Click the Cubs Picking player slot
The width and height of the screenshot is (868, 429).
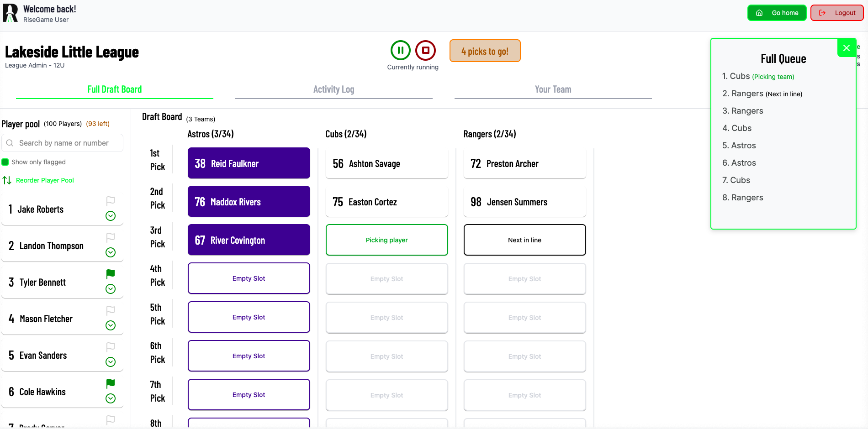click(x=387, y=240)
